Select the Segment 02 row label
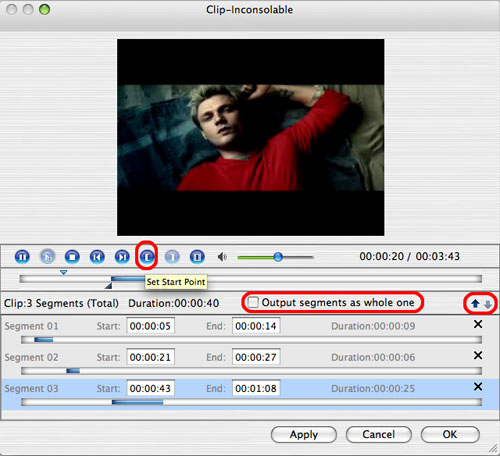The image size is (500, 456). (x=31, y=357)
